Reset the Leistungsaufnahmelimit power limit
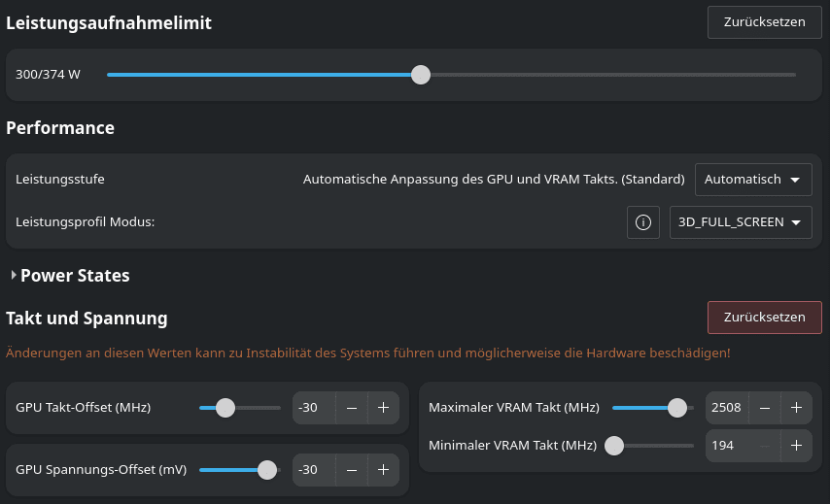This screenshot has height=504, width=830. 764,22
